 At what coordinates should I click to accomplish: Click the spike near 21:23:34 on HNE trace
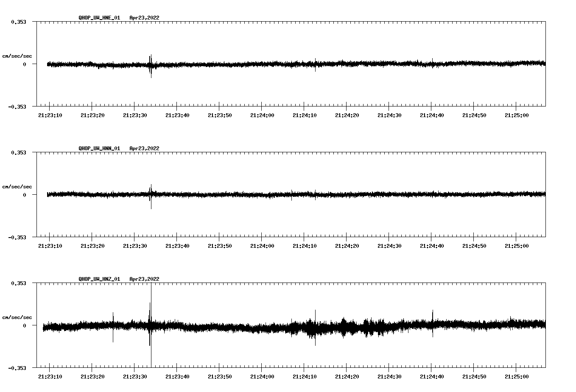151,66
